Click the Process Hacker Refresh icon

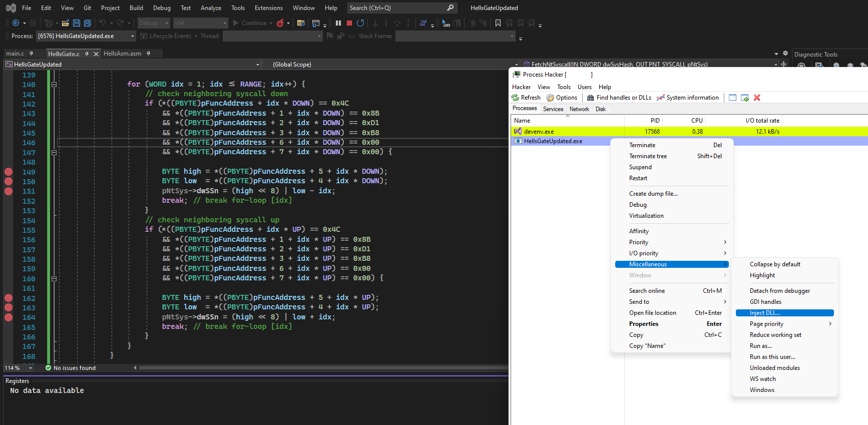[x=515, y=98]
